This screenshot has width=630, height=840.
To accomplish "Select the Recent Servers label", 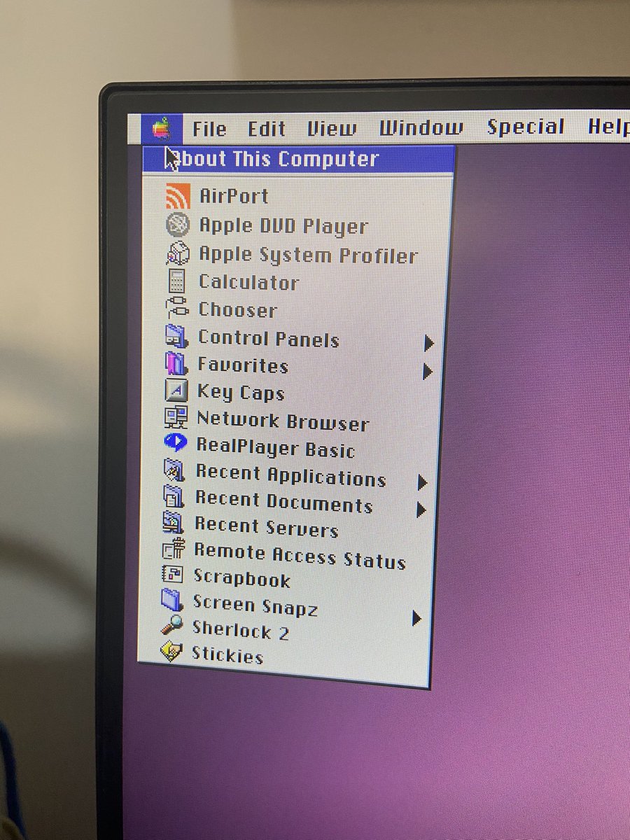I will pyautogui.click(x=266, y=527).
